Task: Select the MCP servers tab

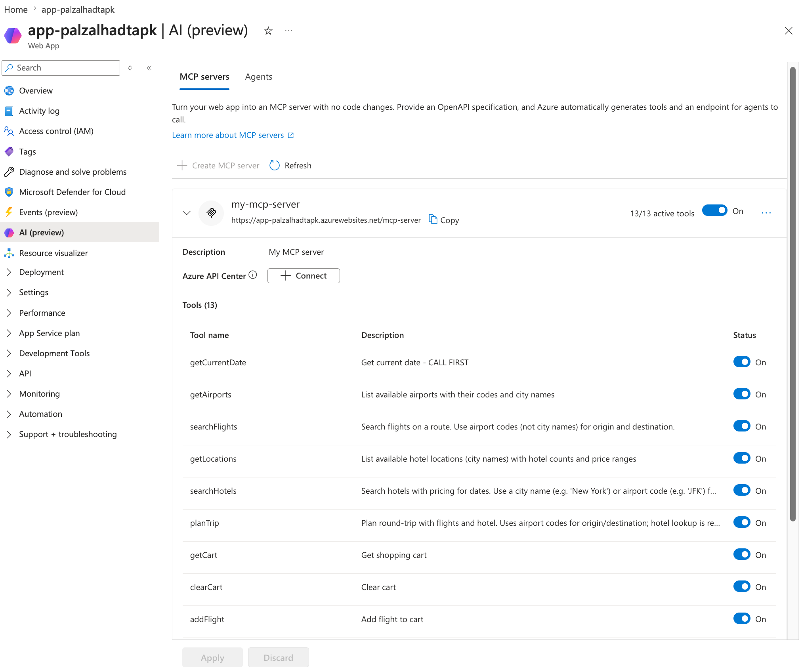Action: point(204,77)
